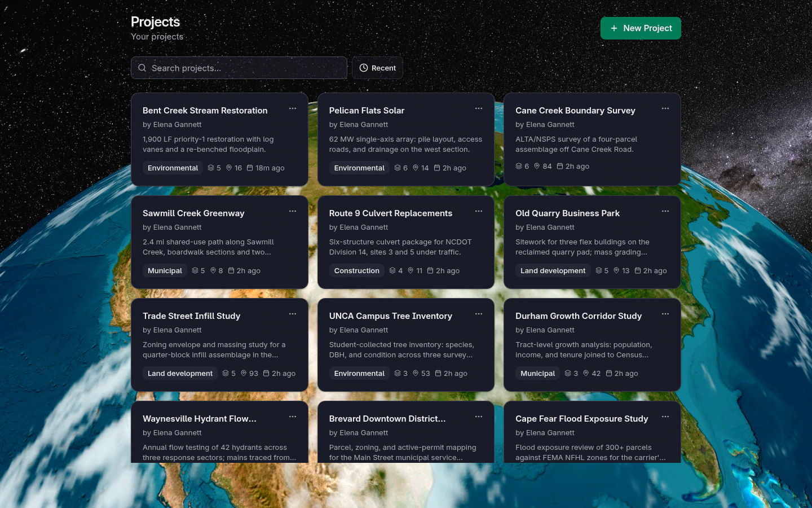Click the New Project button
This screenshot has width=812, height=508.
(x=641, y=28)
